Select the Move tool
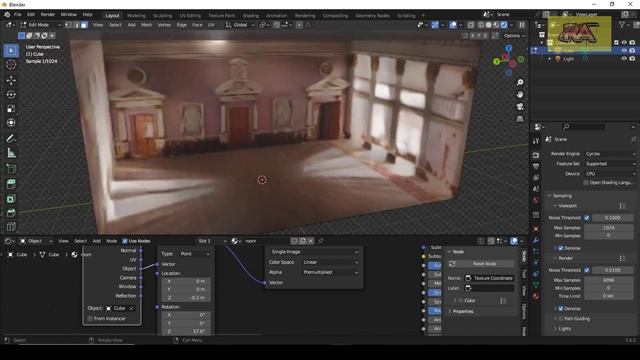This screenshot has height=360, width=640. click(x=11, y=80)
